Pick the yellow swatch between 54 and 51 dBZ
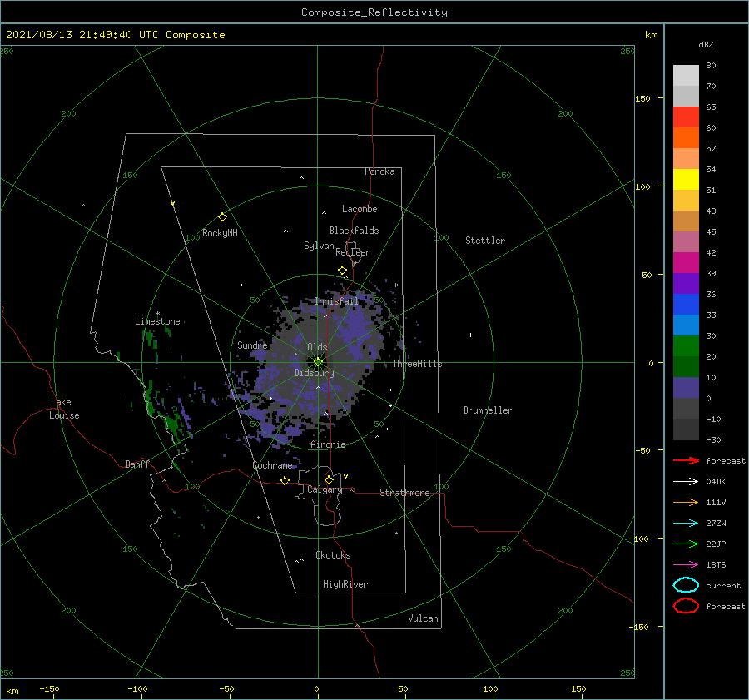Image resolution: width=749 pixels, height=700 pixels. pyautogui.click(x=686, y=180)
